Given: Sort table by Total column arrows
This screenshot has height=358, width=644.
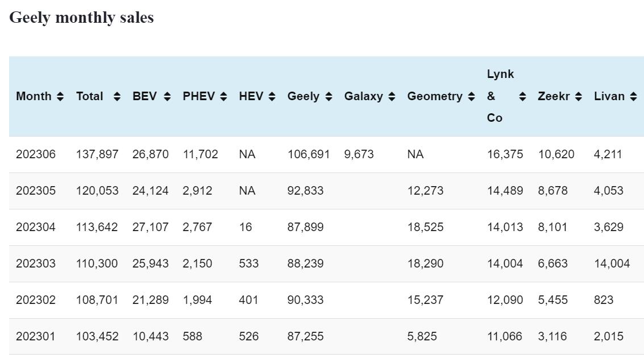Looking at the screenshot, I should point(117,97).
